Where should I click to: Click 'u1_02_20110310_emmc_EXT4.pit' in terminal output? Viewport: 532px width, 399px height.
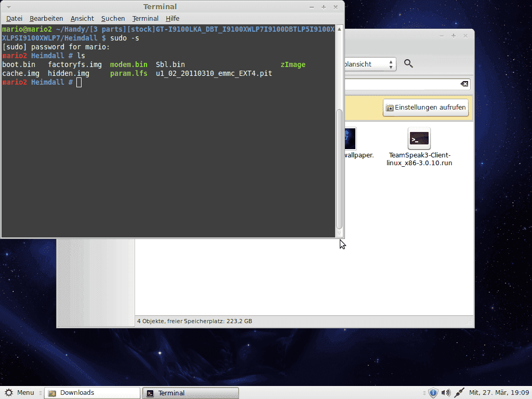(x=214, y=73)
